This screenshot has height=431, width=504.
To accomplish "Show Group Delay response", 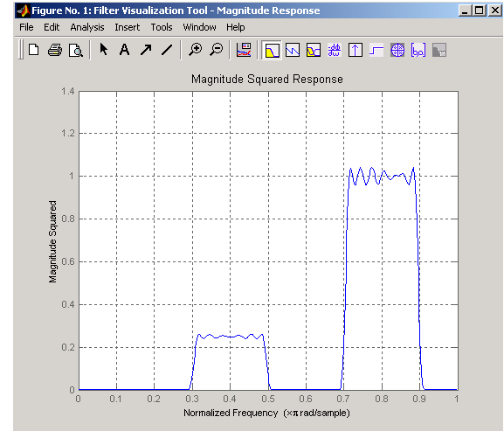I will tap(335, 50).
